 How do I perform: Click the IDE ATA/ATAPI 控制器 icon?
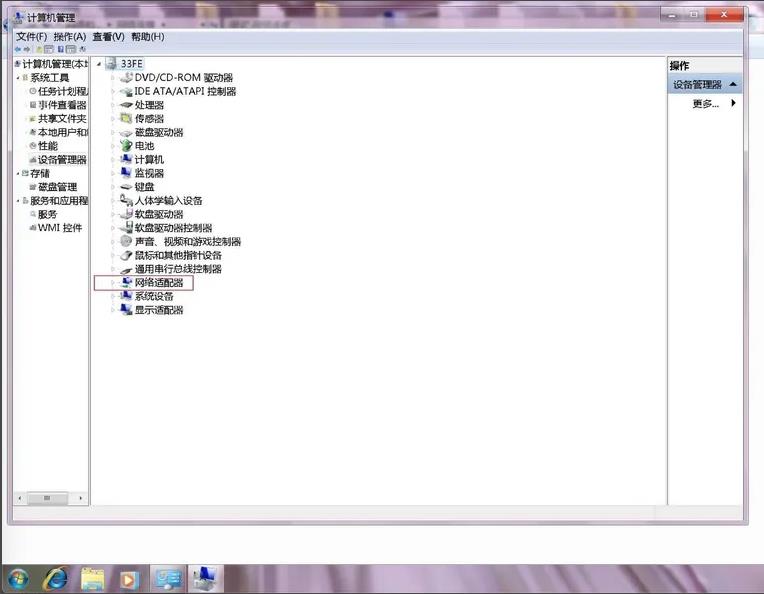[x=126, y=91]
